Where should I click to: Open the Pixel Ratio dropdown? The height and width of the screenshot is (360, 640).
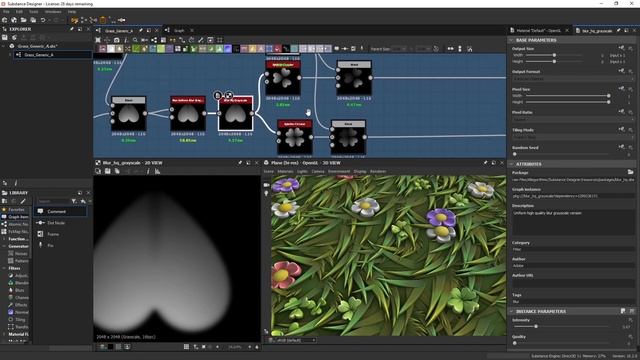pyautogui.click(x=573, y=119)
